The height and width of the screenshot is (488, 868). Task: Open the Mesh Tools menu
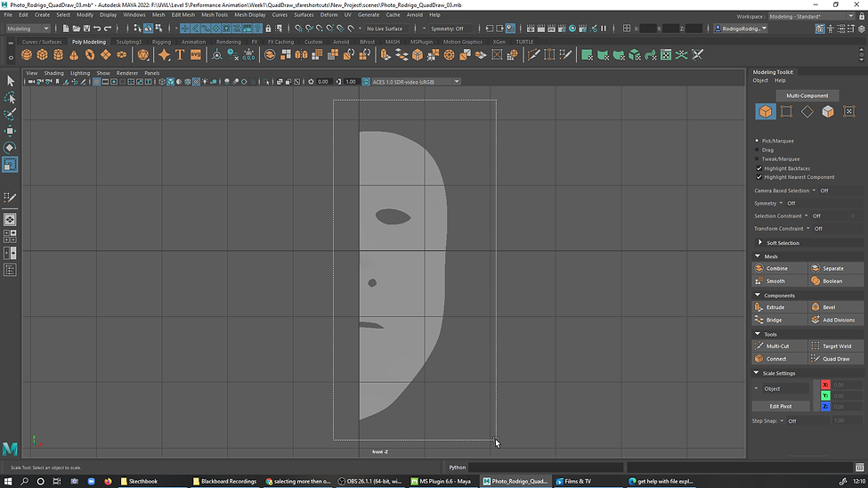(215, 15)
